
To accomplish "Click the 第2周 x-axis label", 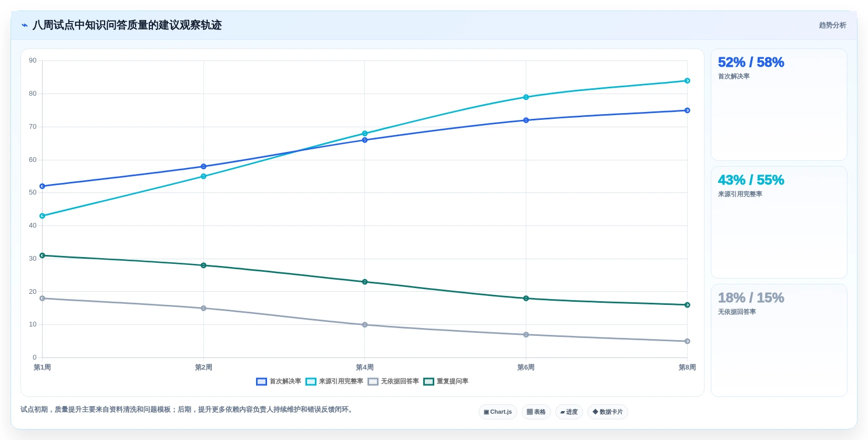I will 203,367.
